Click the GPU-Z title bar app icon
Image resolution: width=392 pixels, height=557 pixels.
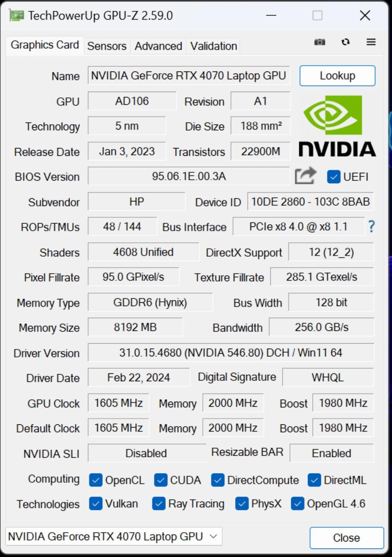click(17, 16)
